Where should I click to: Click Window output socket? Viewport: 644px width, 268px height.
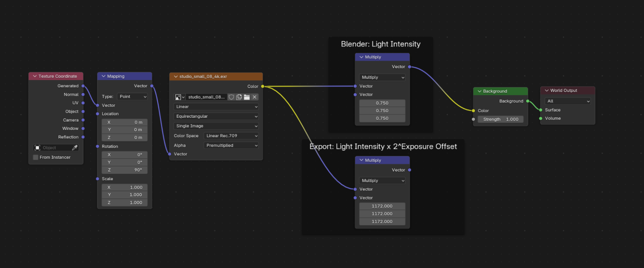(83, 128)
